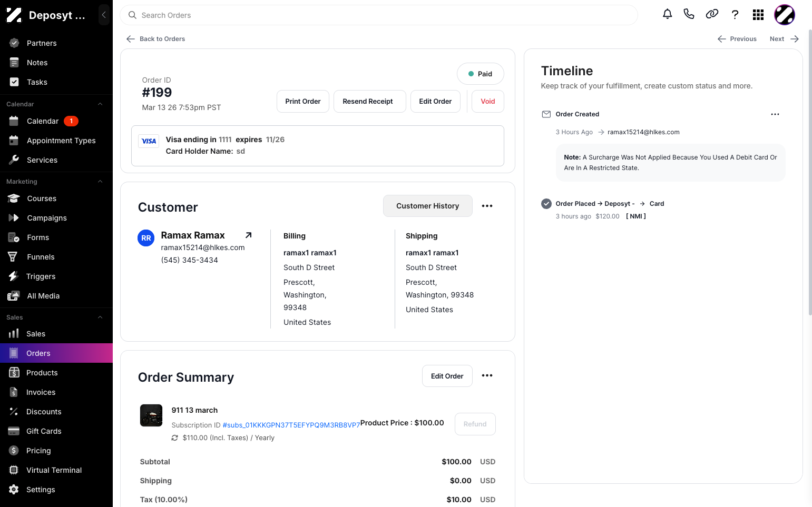Collapse the Calendar sidebar section
The height and width of the screenshot is (507, 812).
[x=100, y=104]
